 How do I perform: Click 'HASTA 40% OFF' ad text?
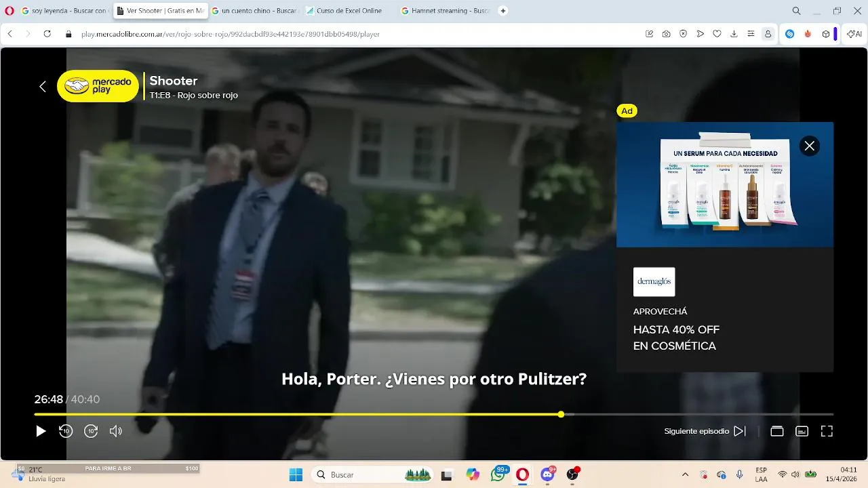tap(676, 330)
